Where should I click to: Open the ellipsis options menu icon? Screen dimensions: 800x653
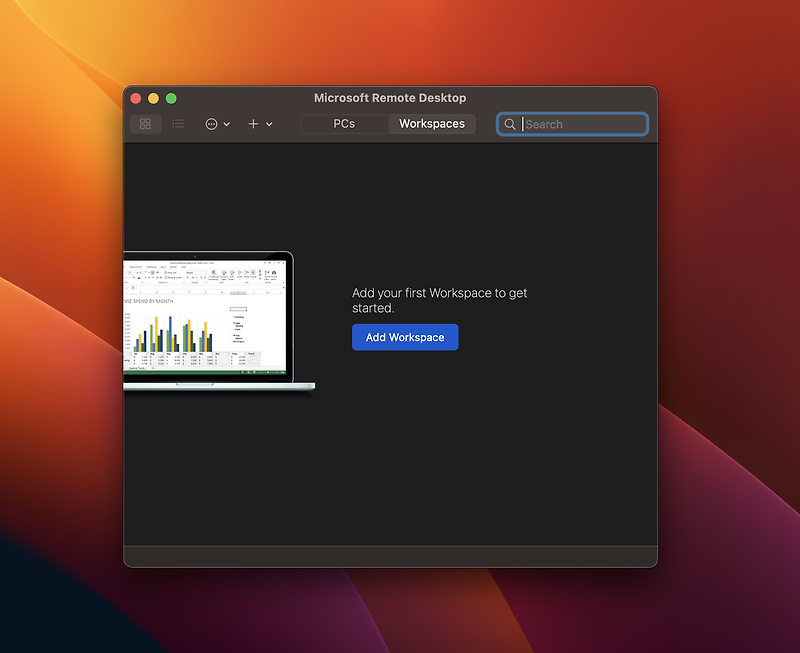tap(211, 124)
